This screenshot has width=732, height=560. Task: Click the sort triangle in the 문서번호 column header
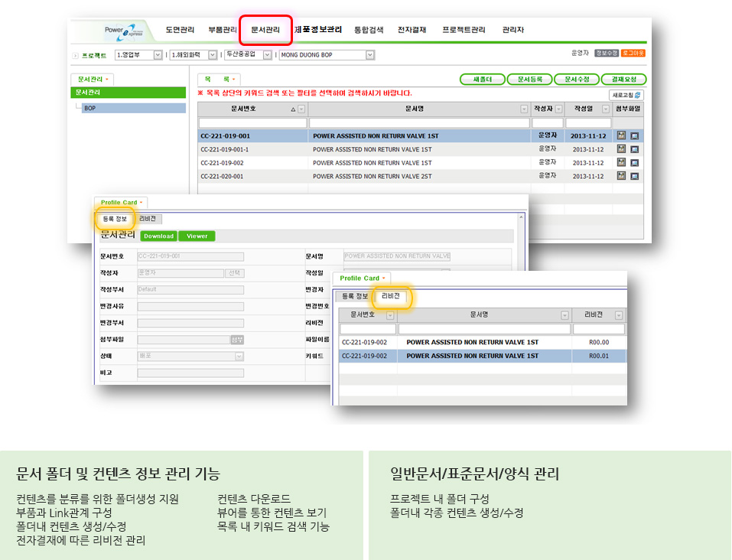[293, 109]
